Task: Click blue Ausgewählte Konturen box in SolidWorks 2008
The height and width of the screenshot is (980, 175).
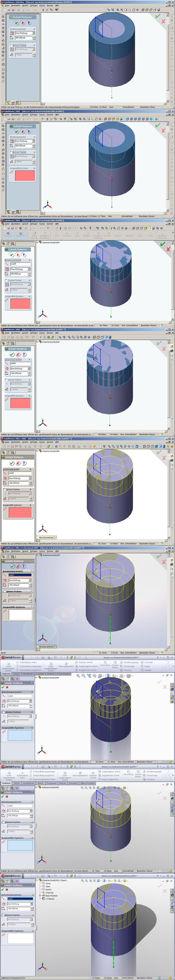Action: tap(20, 735)
